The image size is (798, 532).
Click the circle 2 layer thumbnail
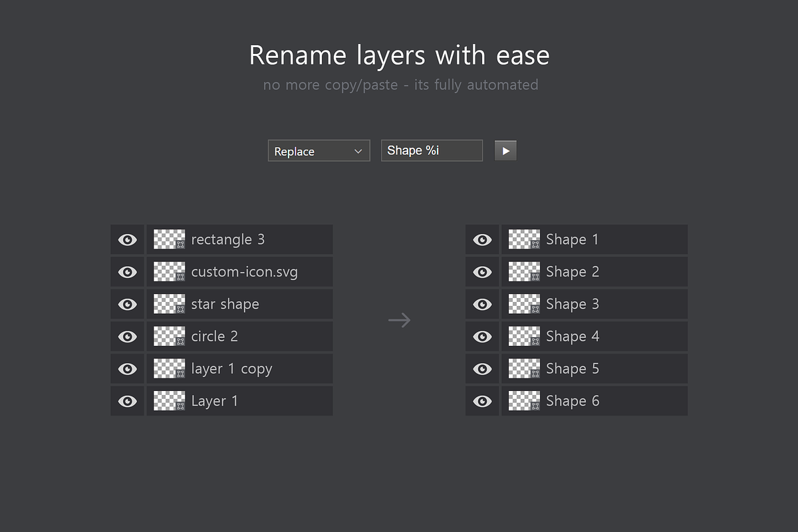pyautogui.click(x=169, y=336)
